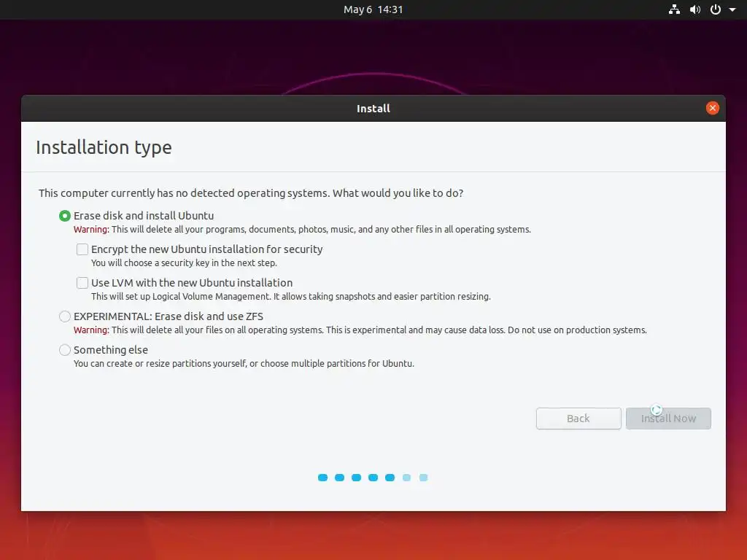
Task: Click the volume speaker icon in top bar
Action: pos(695,9)
